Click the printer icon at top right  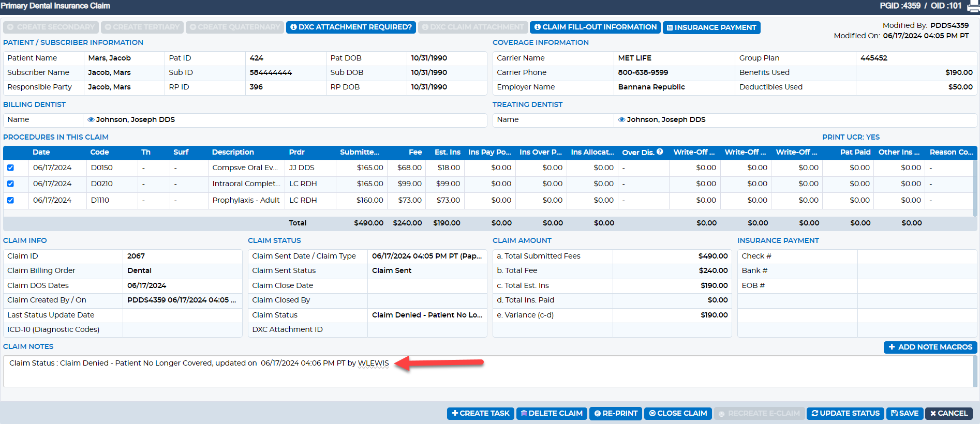click(x=973, y=7)
